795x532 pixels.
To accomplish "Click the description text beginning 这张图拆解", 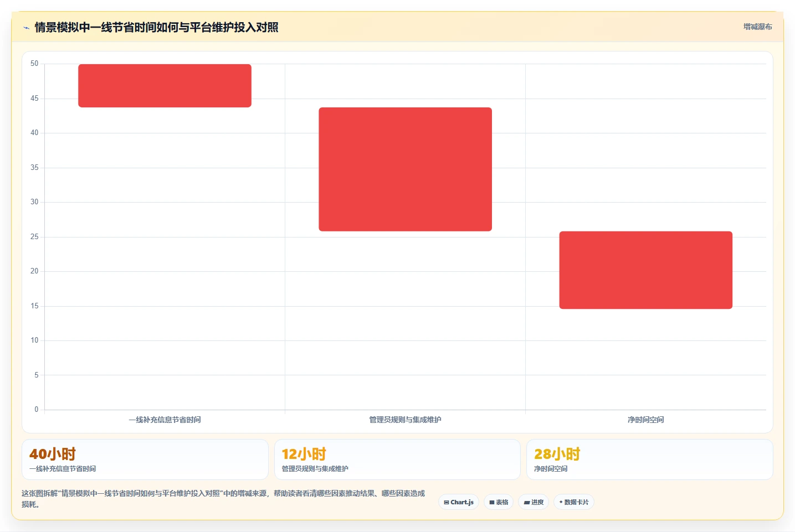I will point(223,499).
